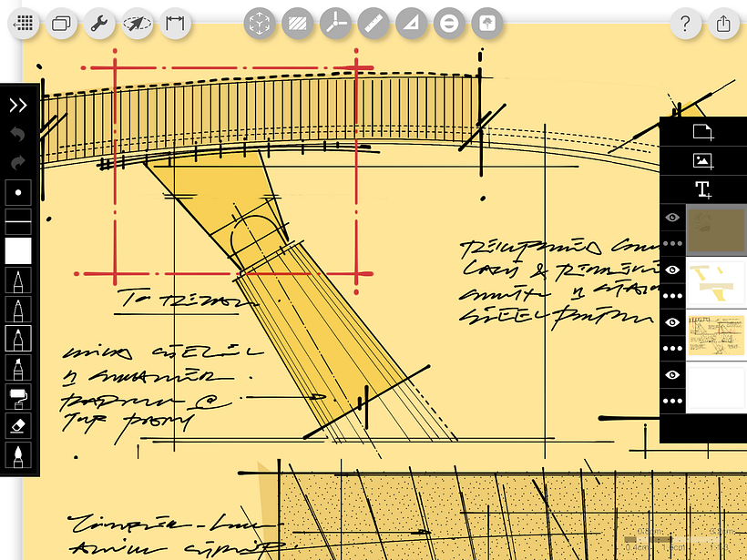Hide the sketch drawing layer

coord(672,322)
